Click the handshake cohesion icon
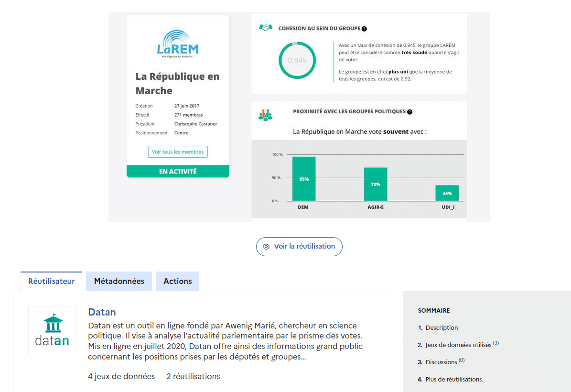 [x=266, y=28]
